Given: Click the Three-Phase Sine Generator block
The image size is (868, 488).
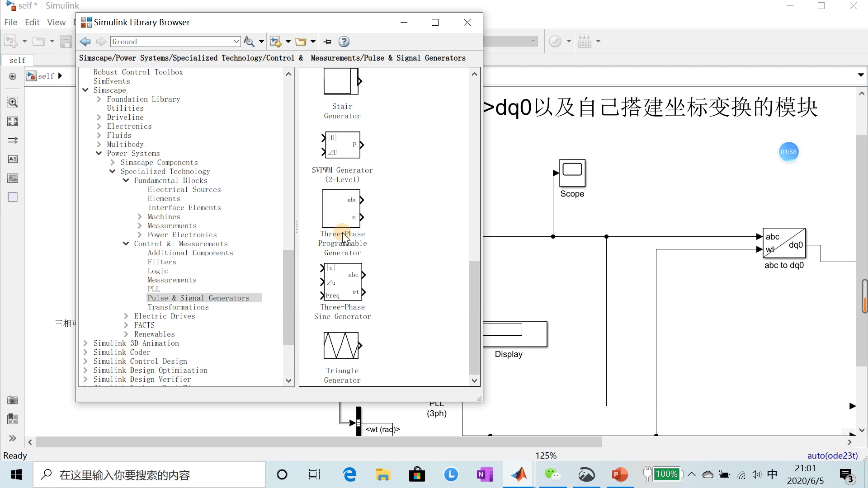Looking at the screenshot, I should click(342, 282).
